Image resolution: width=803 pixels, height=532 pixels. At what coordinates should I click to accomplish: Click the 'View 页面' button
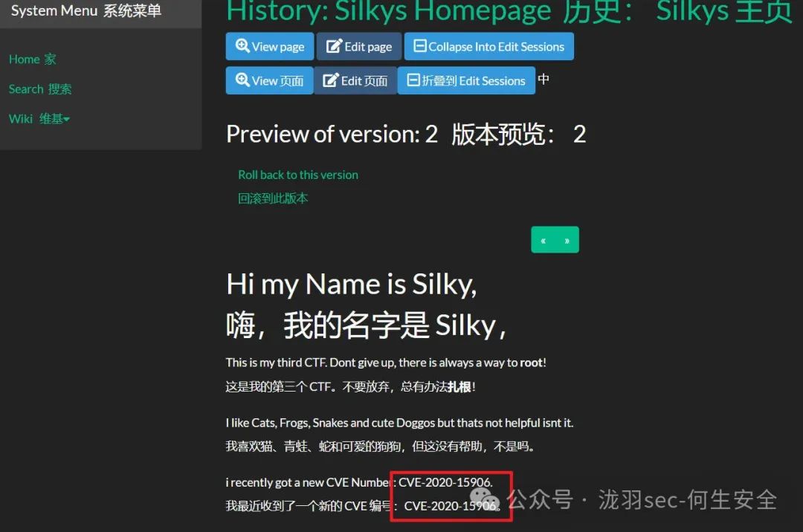[269, 81]
